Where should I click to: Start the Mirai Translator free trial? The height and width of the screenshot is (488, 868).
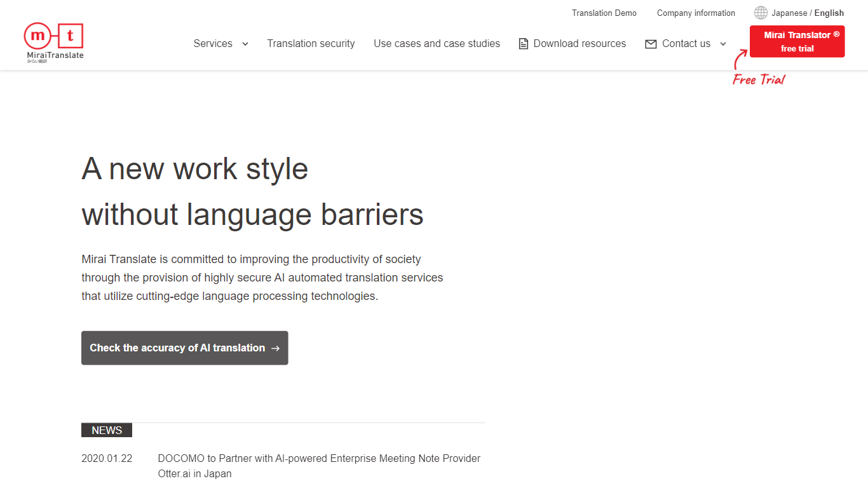point(797,41)
